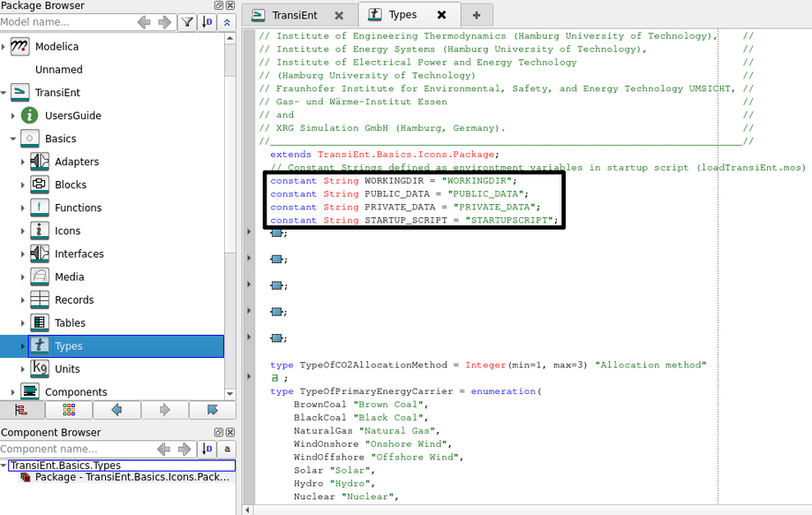Click the 'NaturalGas' enumeration entry
The width and height of the screenshot is (812, 515).
point(323,430)
